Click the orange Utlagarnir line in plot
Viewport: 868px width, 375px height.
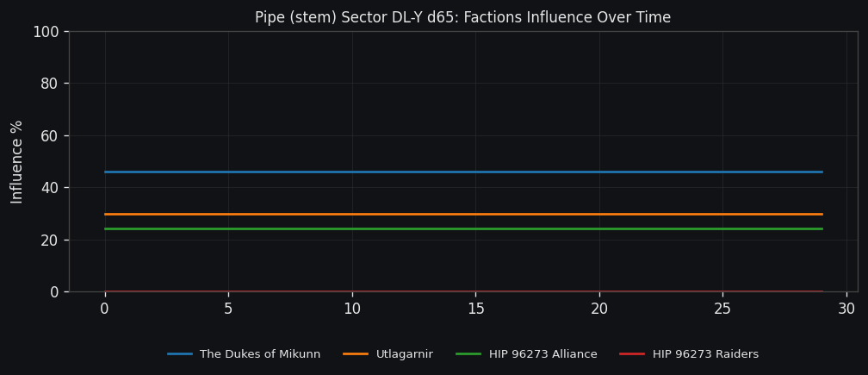point(431,214)
